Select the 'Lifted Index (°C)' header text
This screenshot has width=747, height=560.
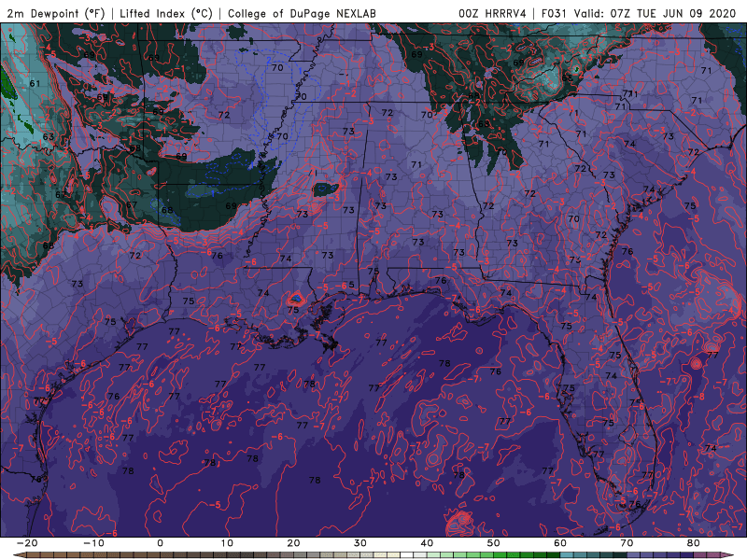166,13
